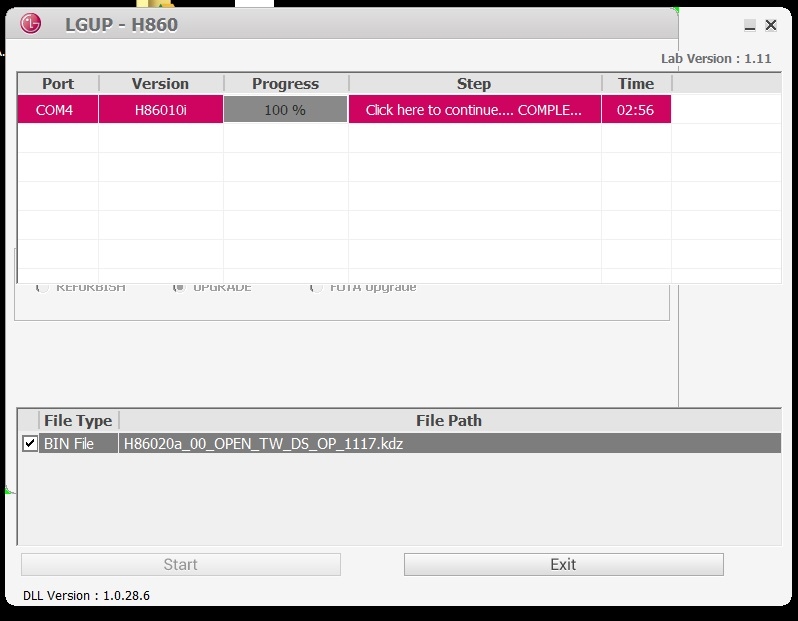Screen dimensions: 798x621
Task: Click the Time column header
Action: (636, 83)
